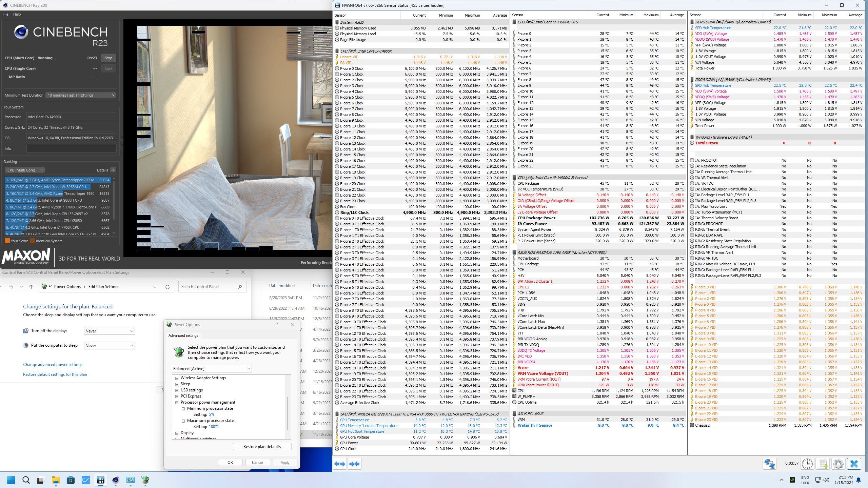Expand Wireless Adapter Settings node
The image size is (868, 488).
(177, 378)
